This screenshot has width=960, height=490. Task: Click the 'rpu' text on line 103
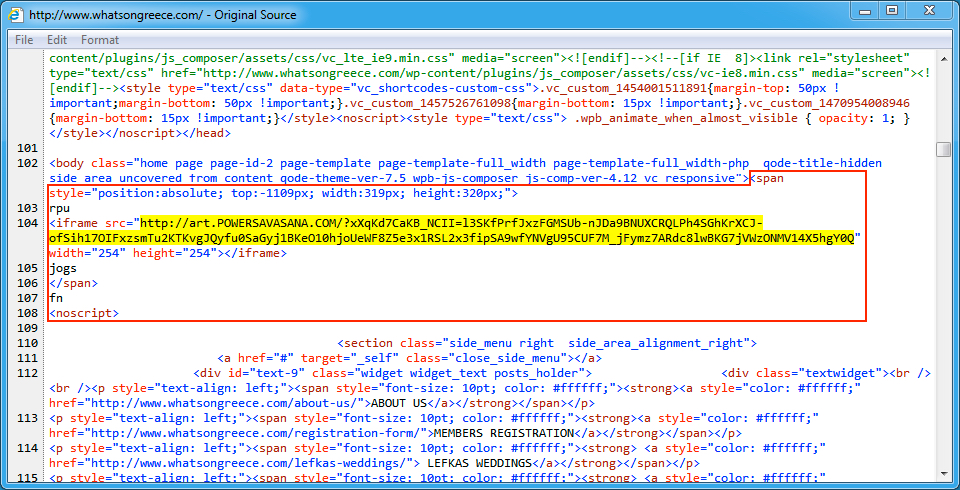tap(59, 208)
